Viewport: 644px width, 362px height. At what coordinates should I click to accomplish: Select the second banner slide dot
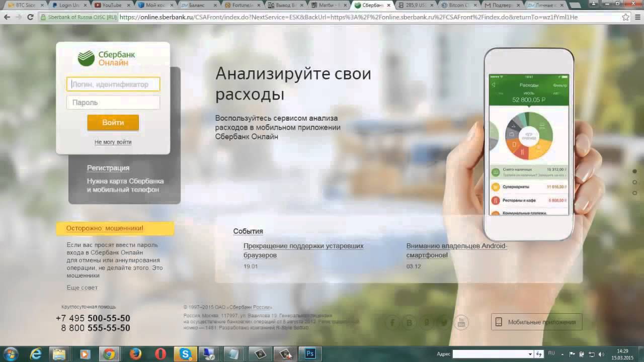[x=635, y=182]
